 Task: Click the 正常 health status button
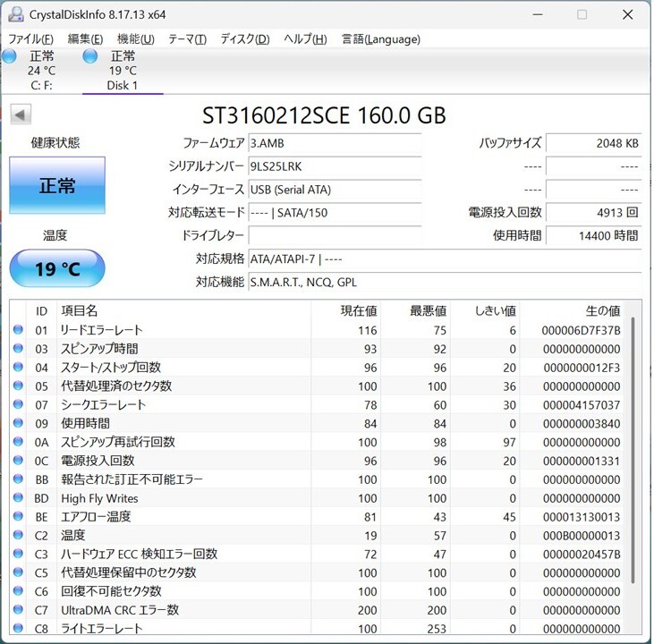point(57,185)
